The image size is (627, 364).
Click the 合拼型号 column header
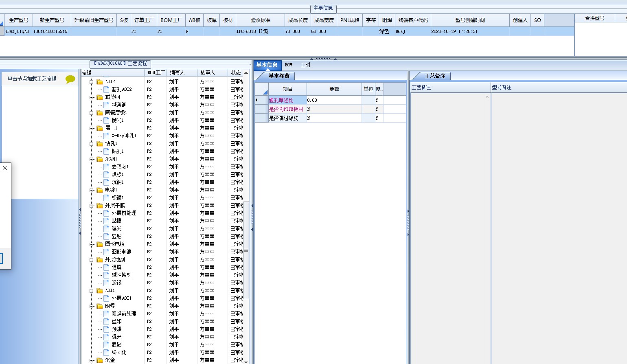[x=595, y=18]
